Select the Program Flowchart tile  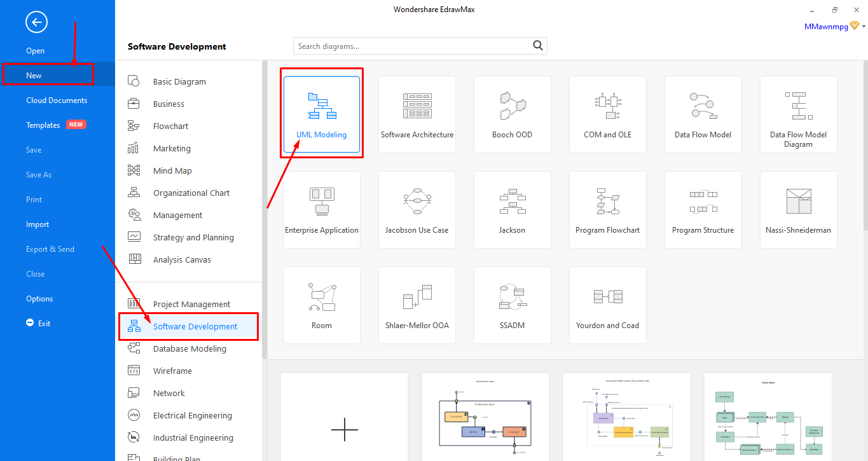[608, 210]
